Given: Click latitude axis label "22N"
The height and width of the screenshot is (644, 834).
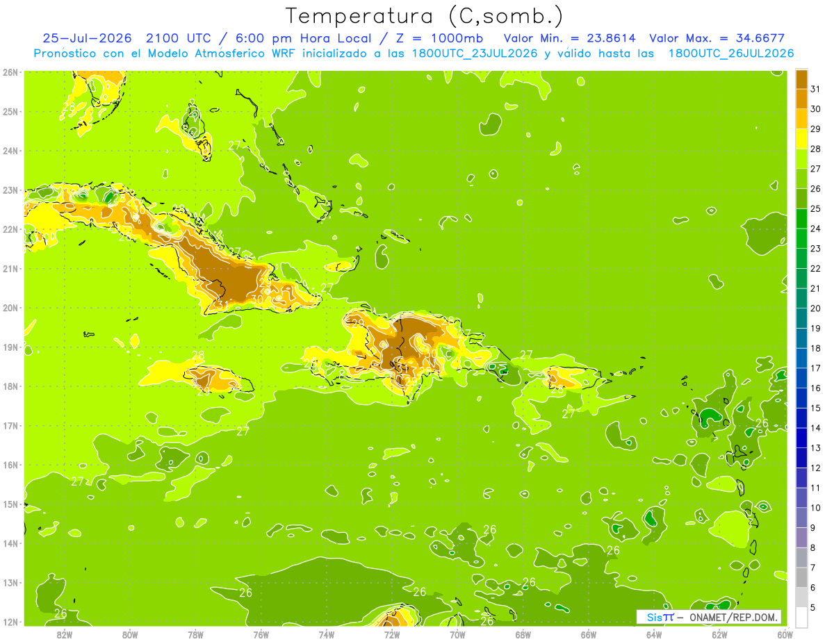Looking at the screenshot, I should pos(10,229).
